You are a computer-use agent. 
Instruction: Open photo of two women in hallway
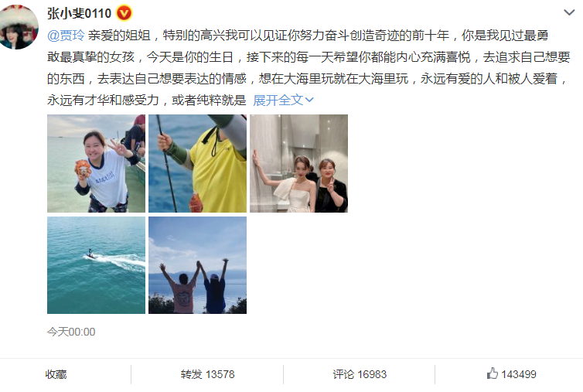pyautogui.click(x=298, y=164)
